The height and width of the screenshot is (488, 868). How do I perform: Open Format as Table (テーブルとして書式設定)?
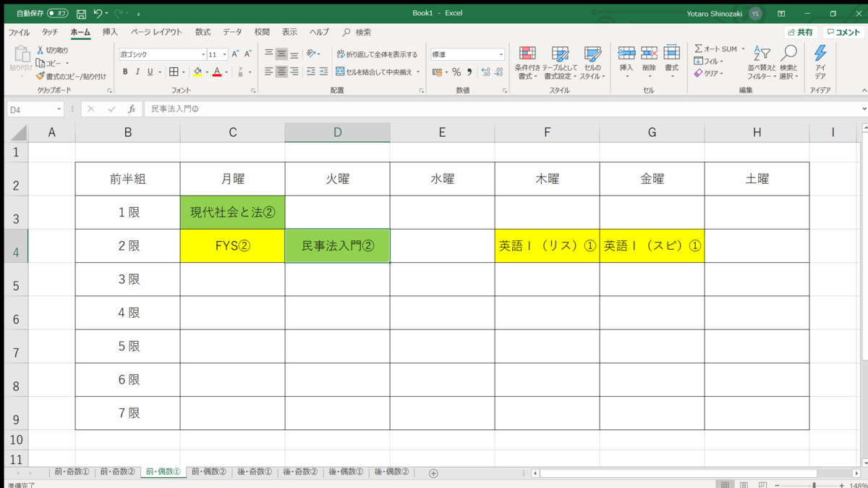coord(561,63)
